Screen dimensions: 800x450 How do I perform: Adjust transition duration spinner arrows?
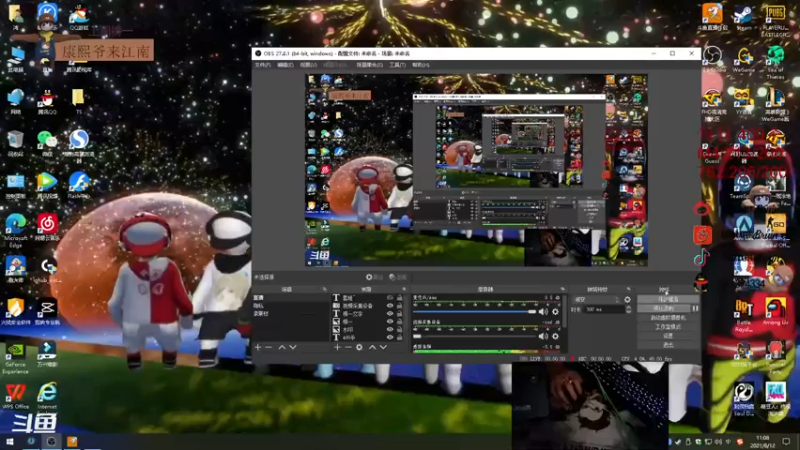click(628, 309)
